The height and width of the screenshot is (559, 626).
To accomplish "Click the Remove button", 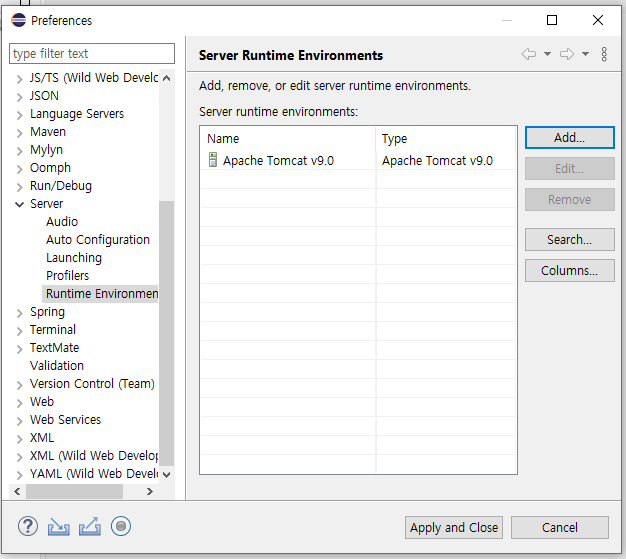I will pyautogui.click(x=569, y=199).
